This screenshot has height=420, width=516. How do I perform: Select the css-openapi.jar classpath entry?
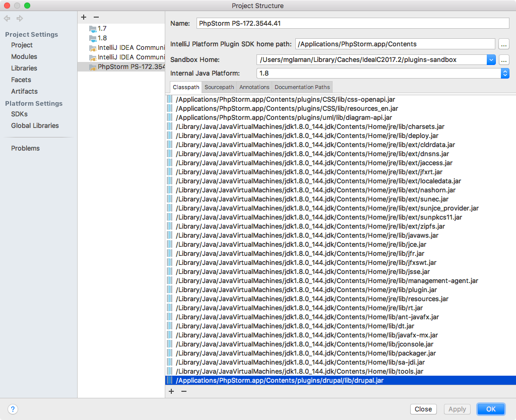point(341,99)
